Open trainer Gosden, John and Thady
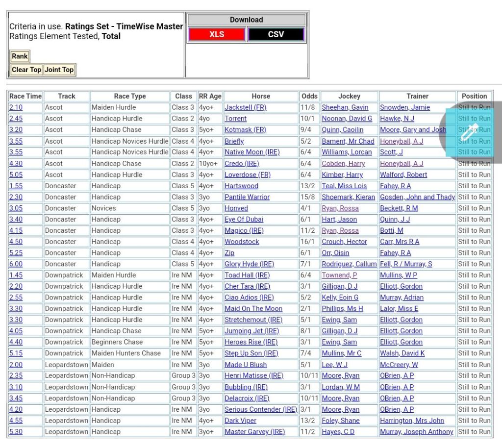Viewport: 502px width, 448px height. 417,197
